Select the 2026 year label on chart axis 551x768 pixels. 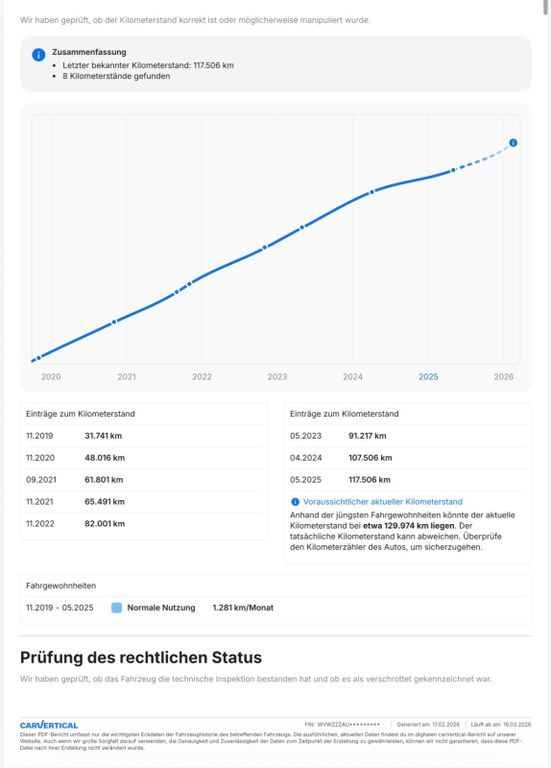point(503,377)
